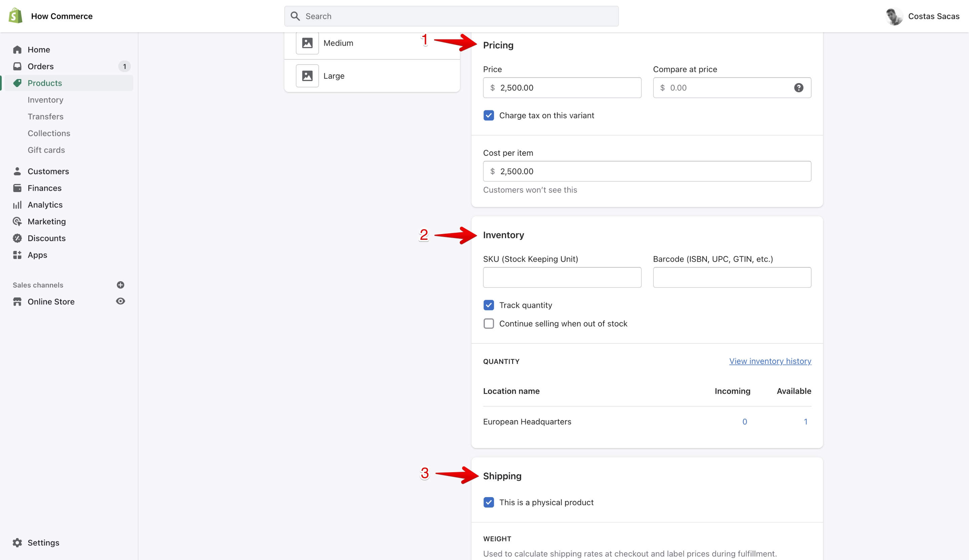Select the Large variant thumbnail
Image resolution: width=969 pixels, height=560 pixels.
click(x=307, y=76)
